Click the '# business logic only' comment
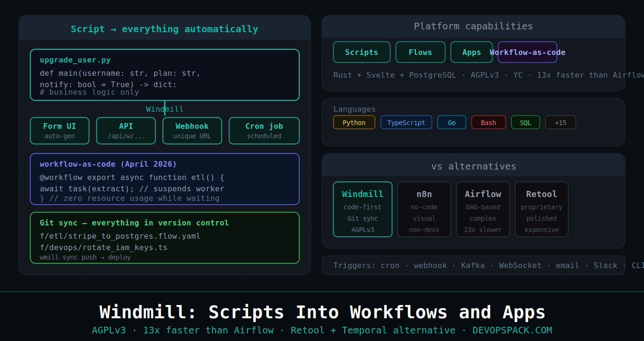This screenshot has height=341, width=644. [x=89, y=92]
